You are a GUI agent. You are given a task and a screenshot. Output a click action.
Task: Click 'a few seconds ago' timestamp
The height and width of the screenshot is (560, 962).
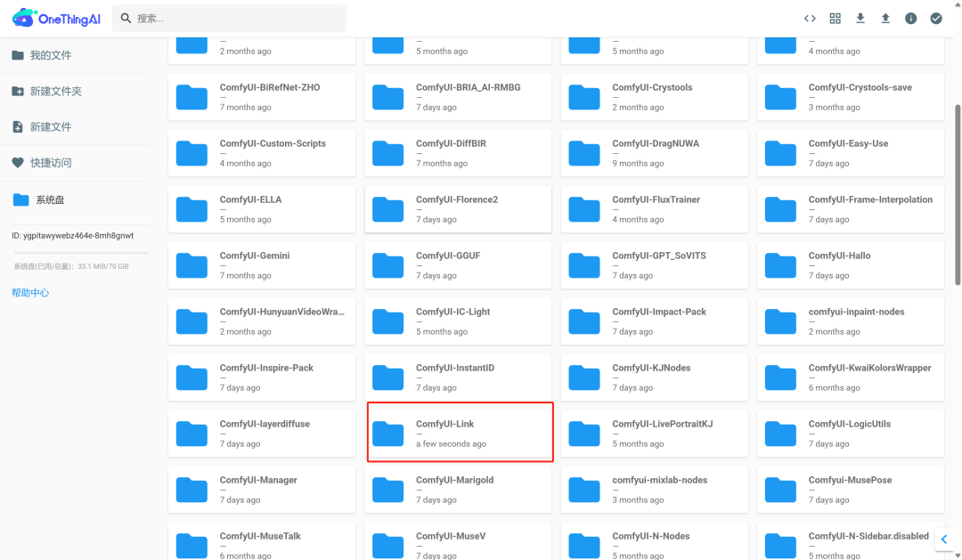[451, 443]
